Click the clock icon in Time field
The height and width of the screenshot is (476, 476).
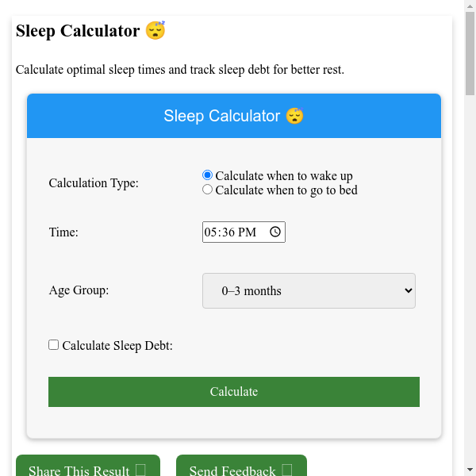pyautogui.click(x=275, y=232)
